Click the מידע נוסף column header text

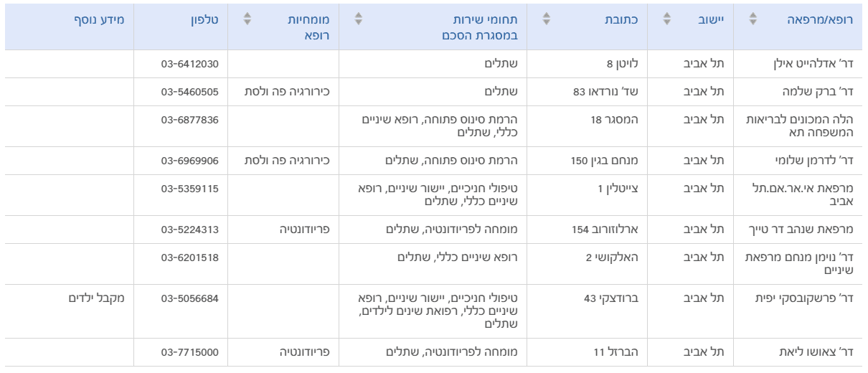tap(99, 20)
